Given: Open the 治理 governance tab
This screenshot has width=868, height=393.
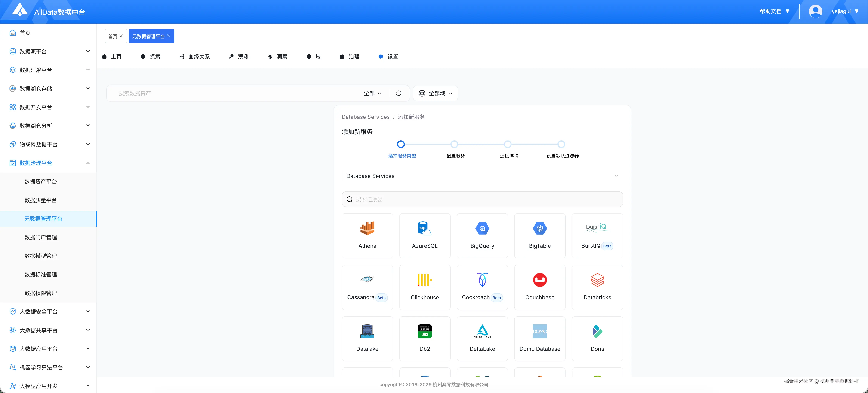Looking at the screenshot, I should pos(350,57).
